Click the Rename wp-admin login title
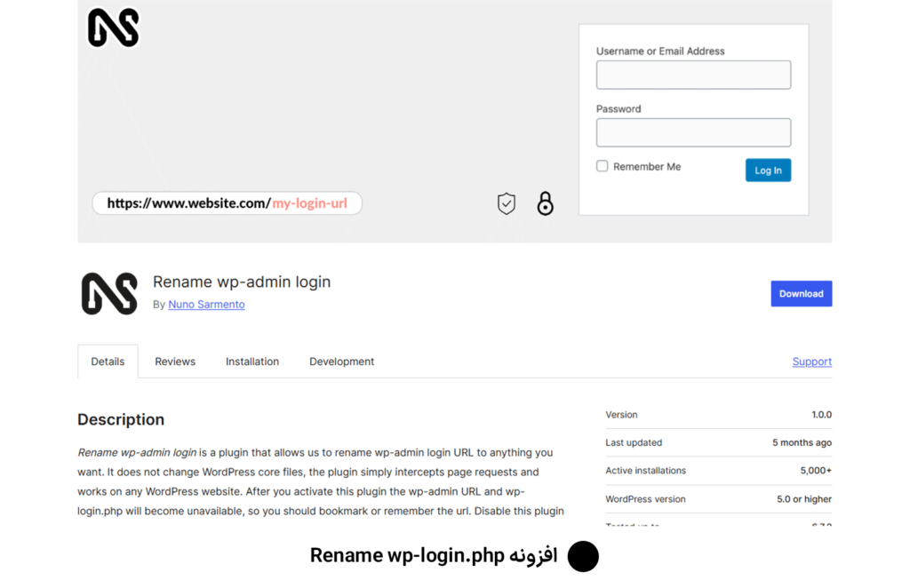910x588 pixels. click(242, 282)
